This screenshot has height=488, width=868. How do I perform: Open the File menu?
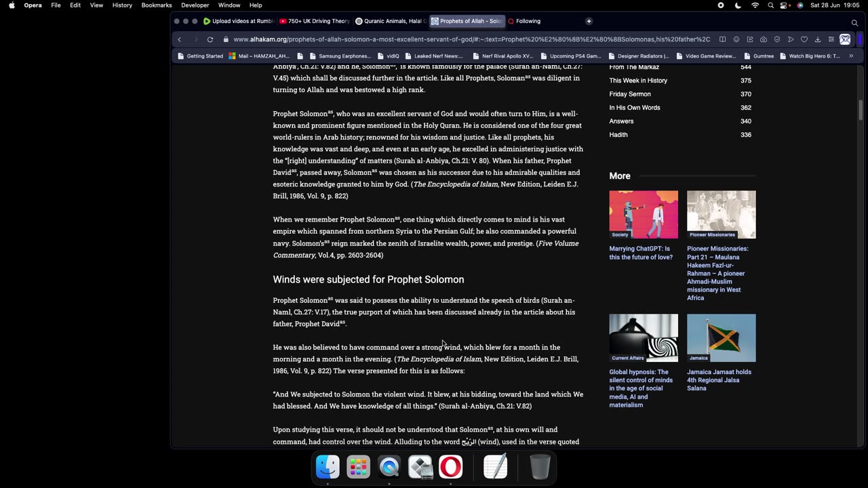tap(56, 5)
